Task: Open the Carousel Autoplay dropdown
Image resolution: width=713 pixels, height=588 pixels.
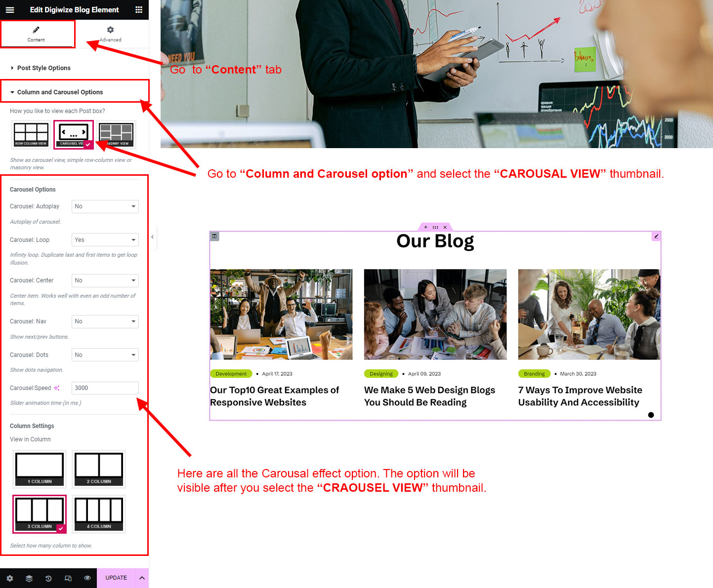Action: pos(105,206)
